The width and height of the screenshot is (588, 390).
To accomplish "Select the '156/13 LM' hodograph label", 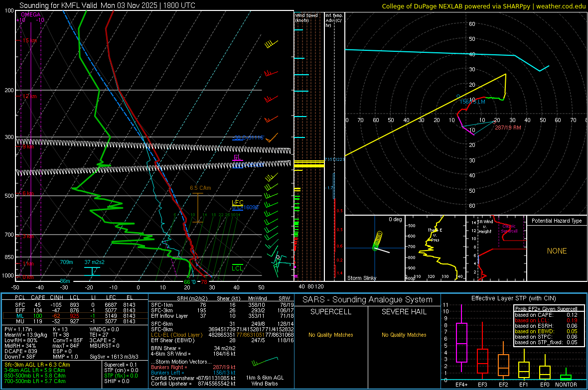I will pos(472,102).
